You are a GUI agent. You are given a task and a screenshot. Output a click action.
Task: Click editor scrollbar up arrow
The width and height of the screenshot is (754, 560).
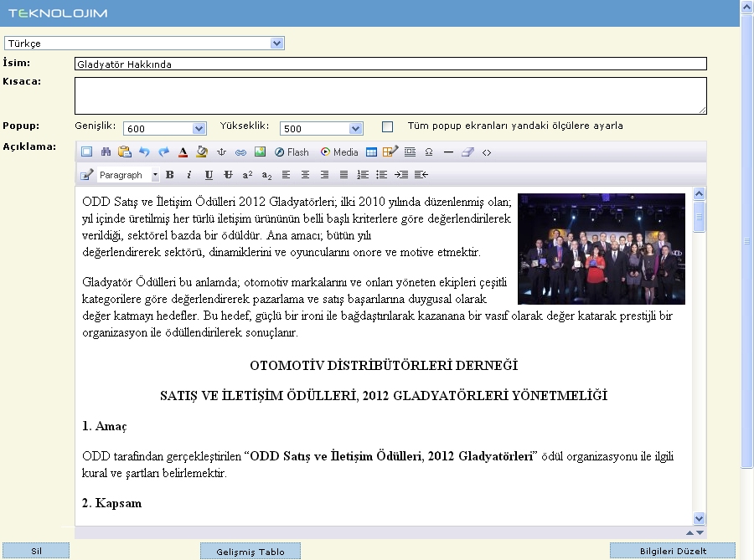click(x=700, y=193)
